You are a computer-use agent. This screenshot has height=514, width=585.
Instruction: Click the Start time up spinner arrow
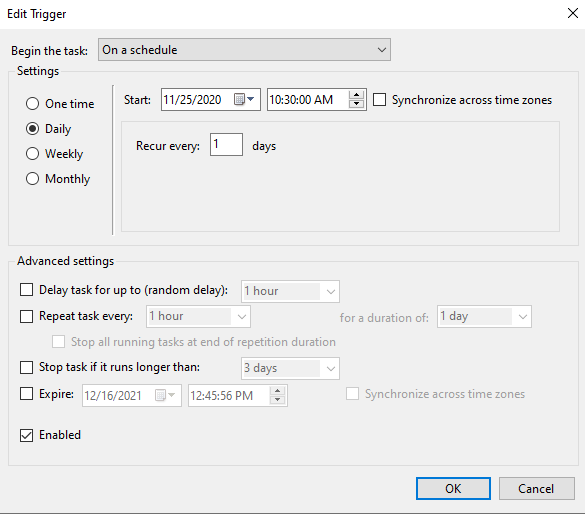(356, 95)
